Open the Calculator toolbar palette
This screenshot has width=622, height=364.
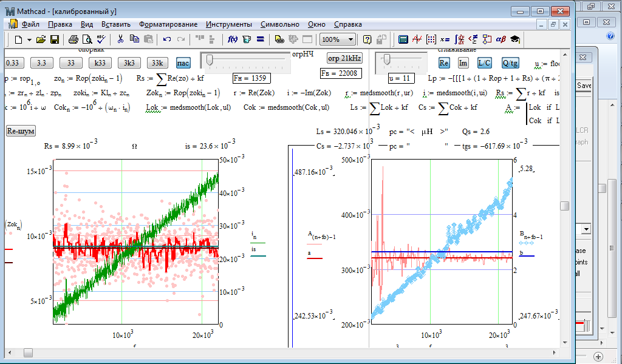point(403,39)
